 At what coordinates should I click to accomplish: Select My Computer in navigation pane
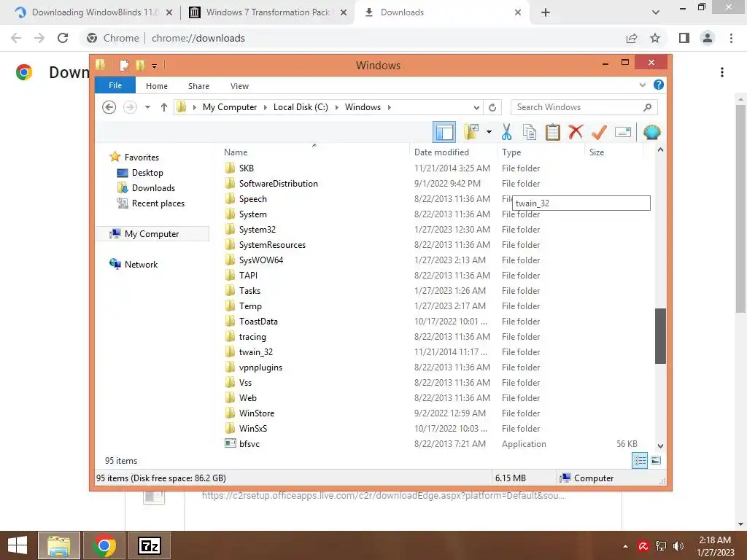pyautogui.click(x=152, y=234)
